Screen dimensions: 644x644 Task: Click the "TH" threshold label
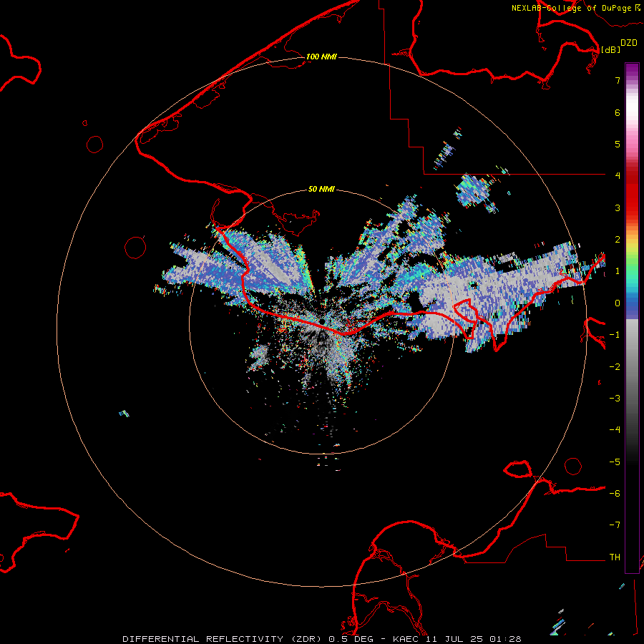coord(615,557)
